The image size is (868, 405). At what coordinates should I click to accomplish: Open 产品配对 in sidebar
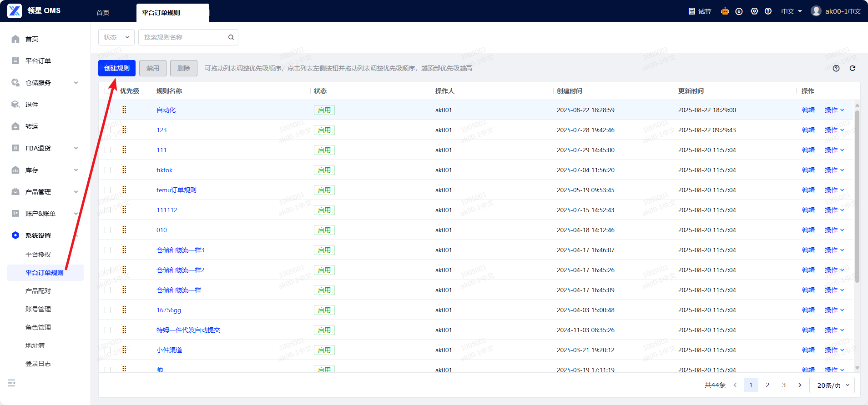38,291
